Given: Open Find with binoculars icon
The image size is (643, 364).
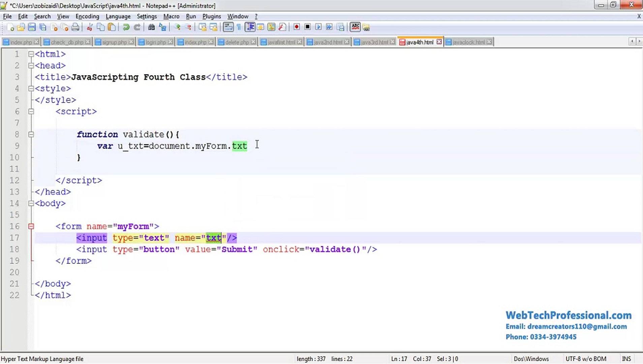Looking at the screenshot, I should point(151,27).
